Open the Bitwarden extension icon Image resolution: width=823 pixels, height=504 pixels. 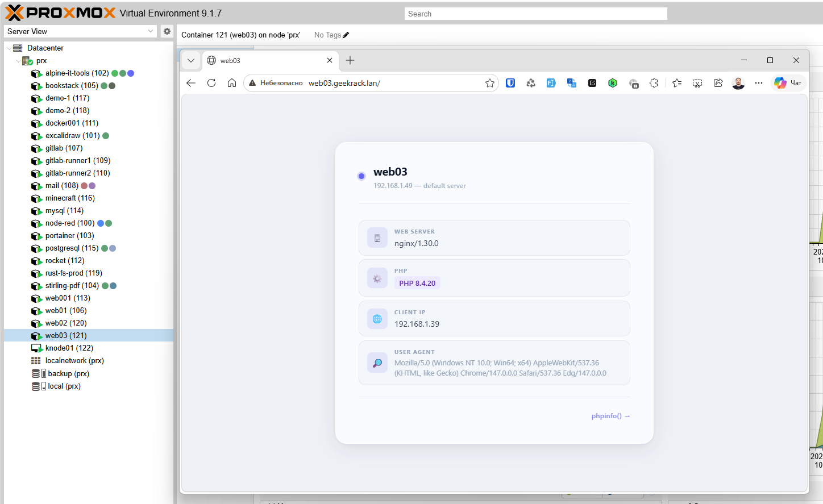pyautogui.click(x=510, y=83)
